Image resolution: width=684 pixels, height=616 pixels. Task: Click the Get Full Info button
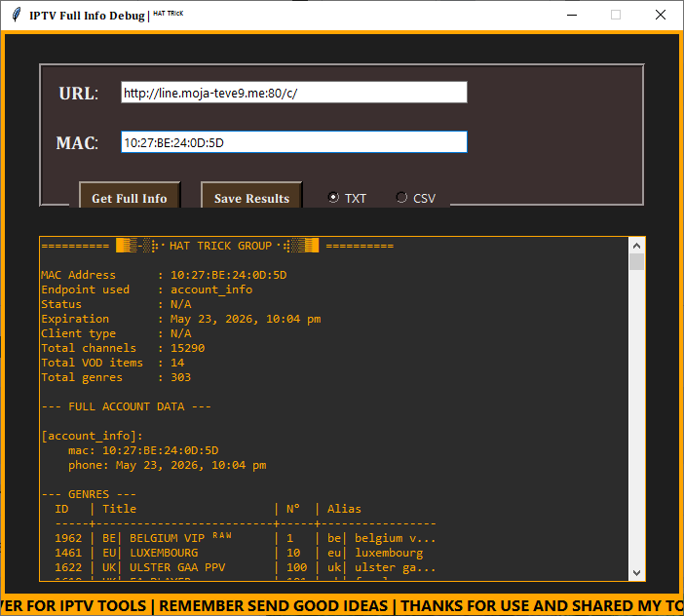coord(130,196)
